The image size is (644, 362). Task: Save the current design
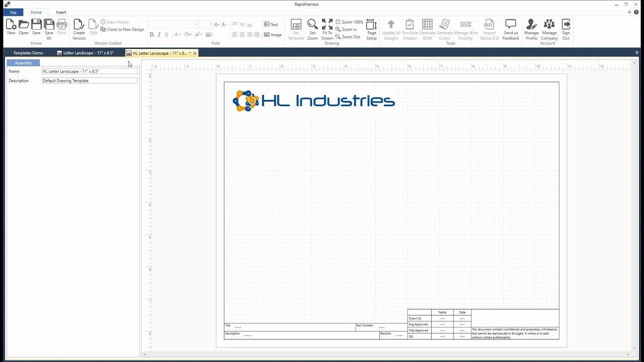click(36, 27)
